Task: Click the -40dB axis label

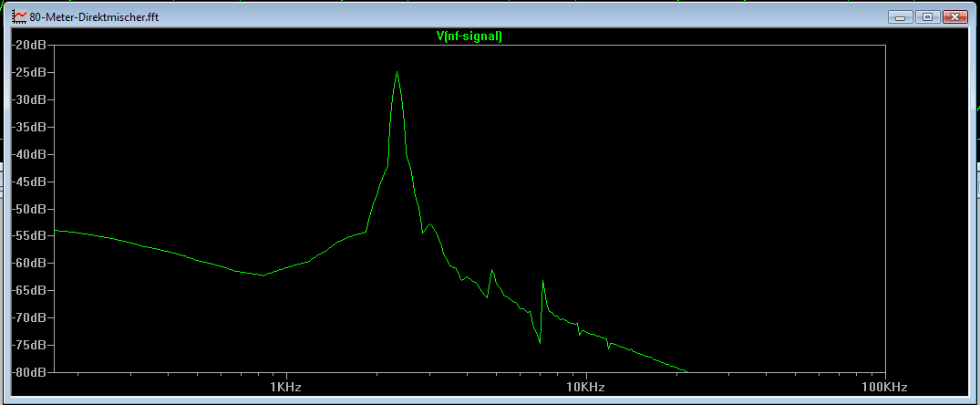Action: (29, 154)
